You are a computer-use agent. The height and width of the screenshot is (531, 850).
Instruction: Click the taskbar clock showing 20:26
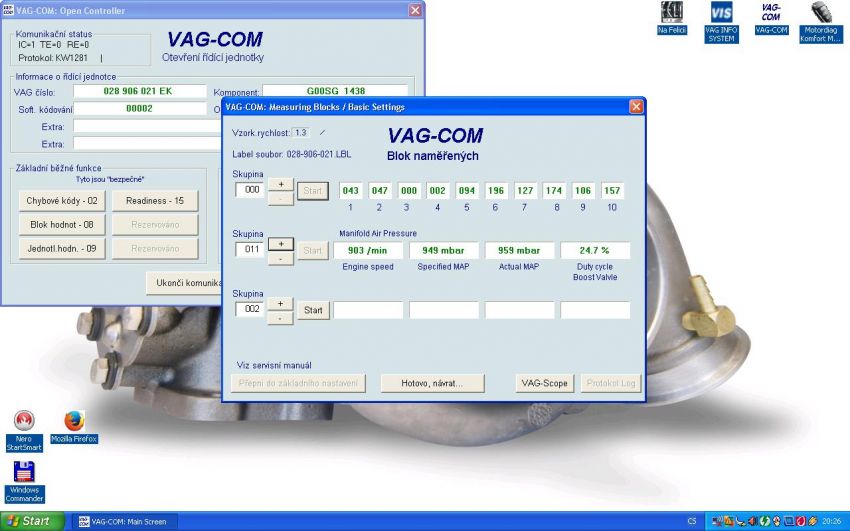click(832, 521)
